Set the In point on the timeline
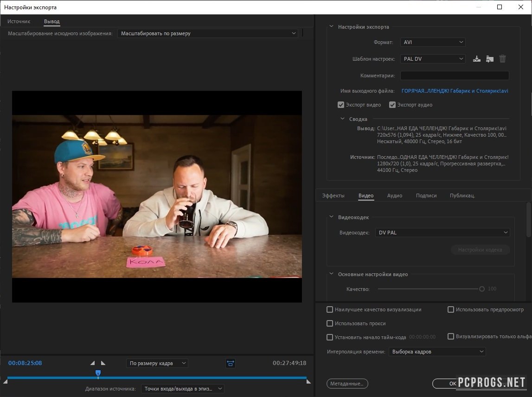 click(93, 363)
